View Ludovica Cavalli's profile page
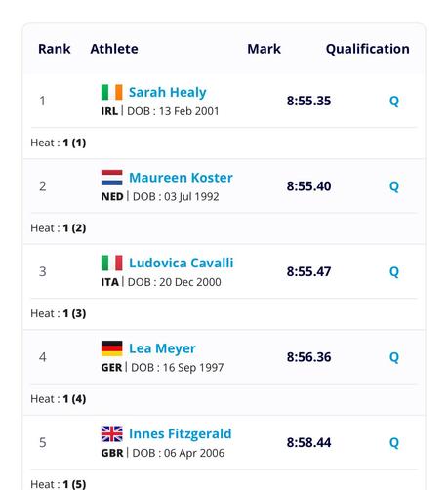The height and width of the screenshot is (490, 448). (182, 263)
